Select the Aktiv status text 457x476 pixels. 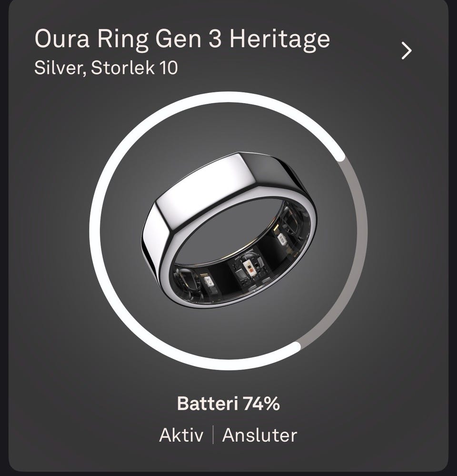tap(181, 435)
